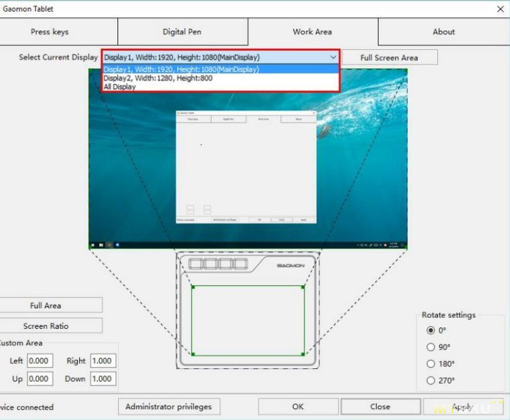Close the Gaomon Tablet window
This screenshot has width=510, height=420.
click(500, 9)
